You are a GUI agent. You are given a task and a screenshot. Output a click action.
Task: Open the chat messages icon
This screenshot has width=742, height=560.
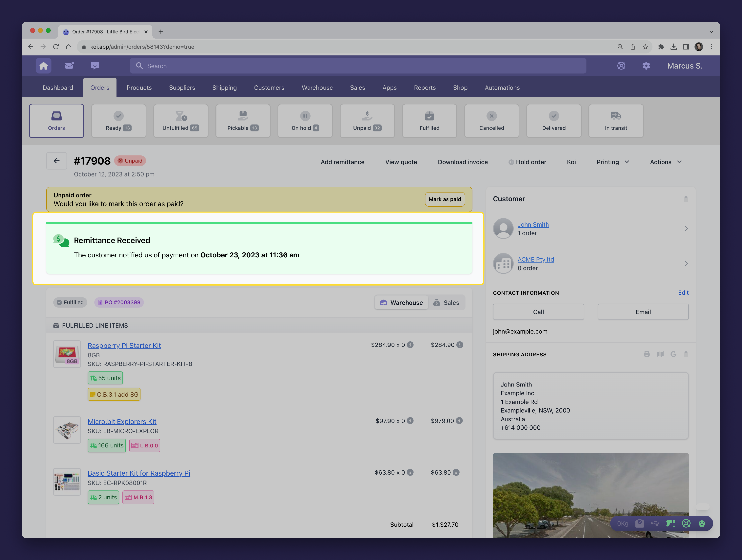[94, 66]
